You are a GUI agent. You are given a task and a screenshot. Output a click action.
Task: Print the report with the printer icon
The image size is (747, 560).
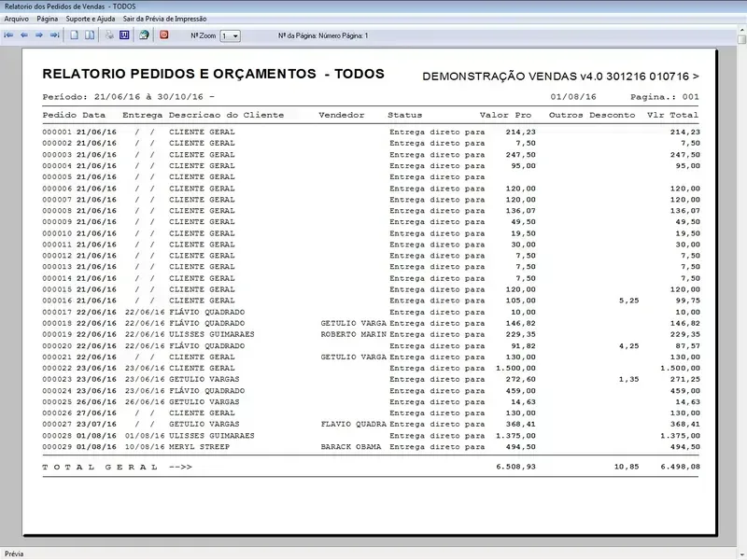109,35
